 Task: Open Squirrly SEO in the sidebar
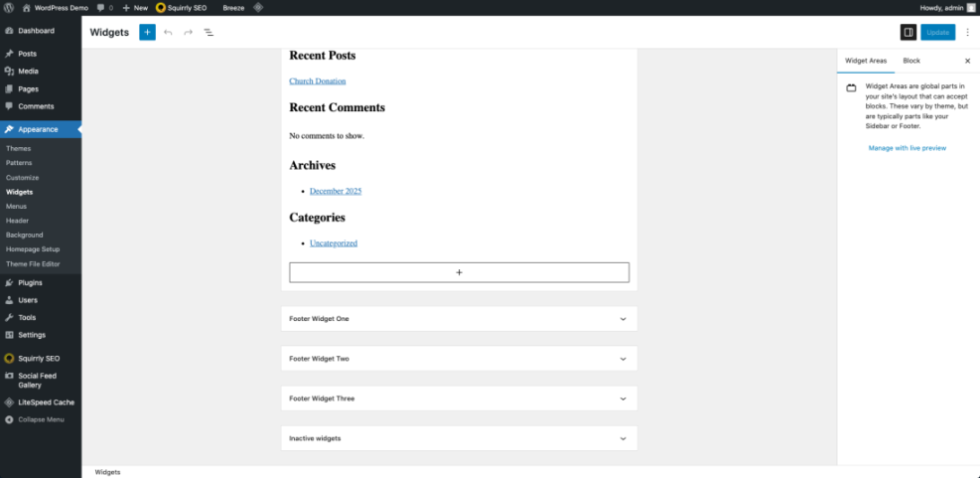point(41,359)
